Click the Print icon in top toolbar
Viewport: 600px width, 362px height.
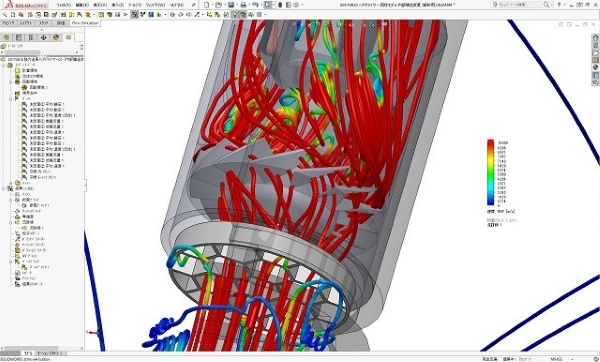pos(243,5)
